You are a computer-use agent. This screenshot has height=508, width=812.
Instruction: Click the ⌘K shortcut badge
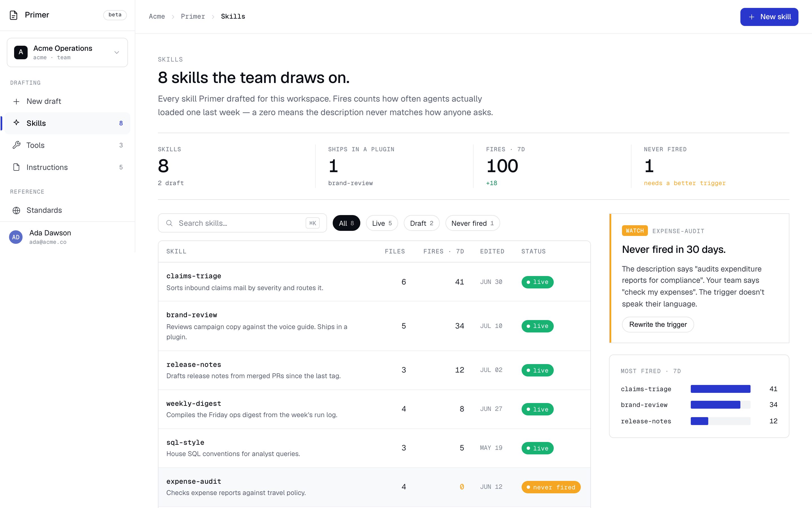312,223
